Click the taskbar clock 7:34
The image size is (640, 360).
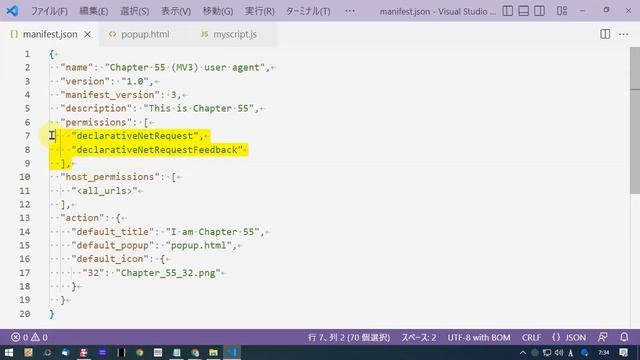point(604,353)
